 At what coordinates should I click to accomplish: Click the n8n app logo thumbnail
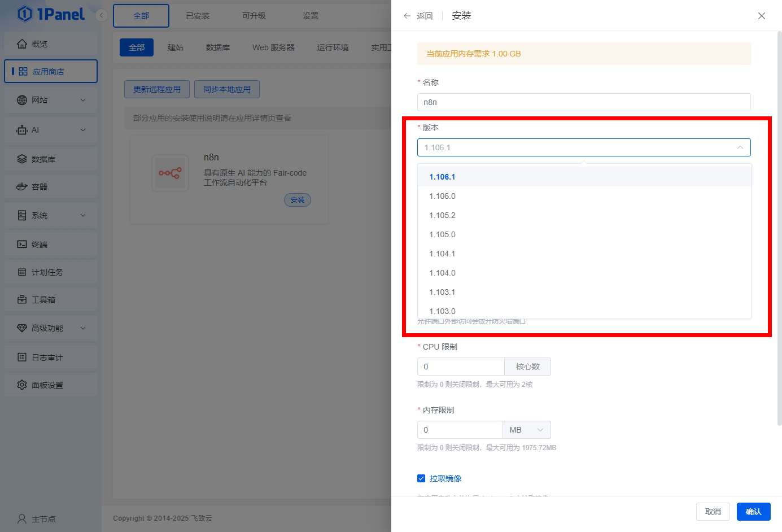(170, 173)
